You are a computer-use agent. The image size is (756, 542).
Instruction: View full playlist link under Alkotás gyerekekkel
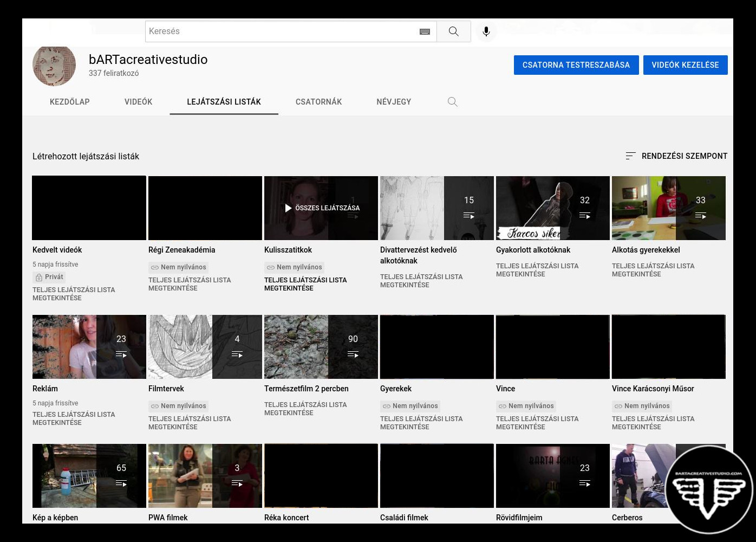653,270
